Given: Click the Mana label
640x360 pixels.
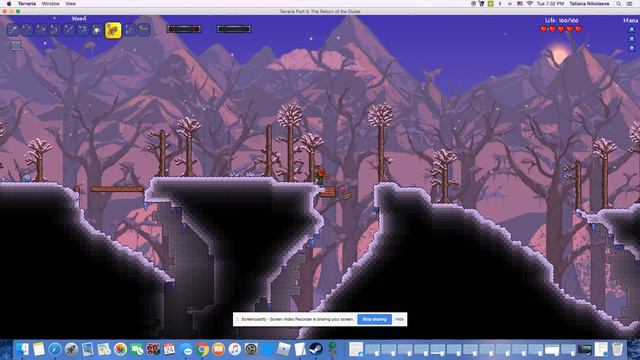Looking at the screenshot, I should pos(631,20).
